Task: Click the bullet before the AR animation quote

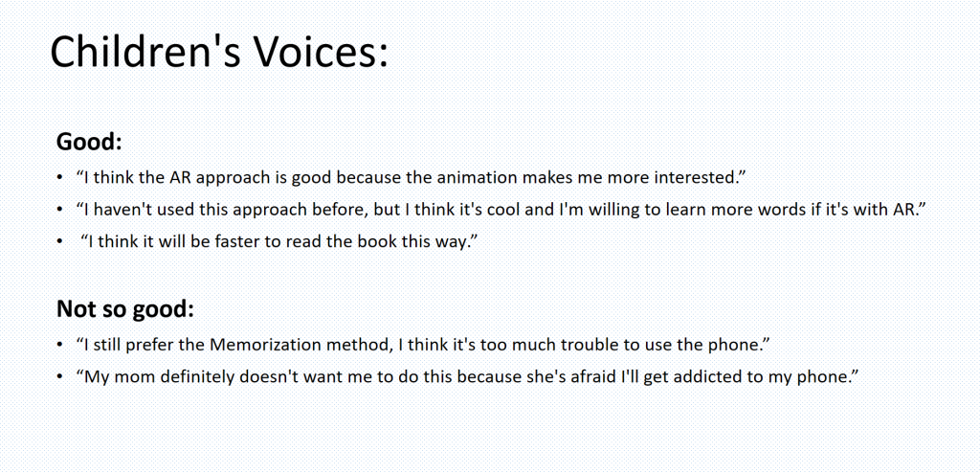Action: [59, 178]
